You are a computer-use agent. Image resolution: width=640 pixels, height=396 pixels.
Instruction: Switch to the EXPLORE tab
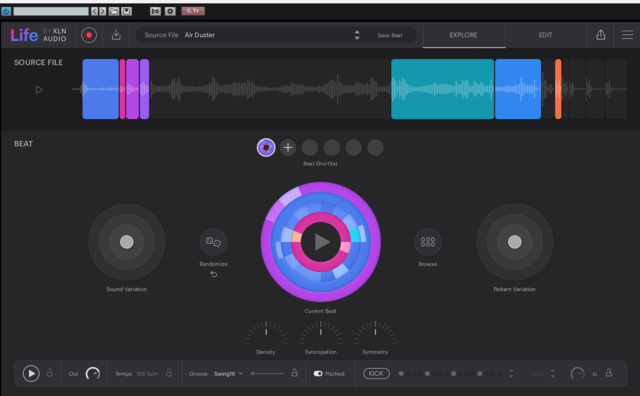tap(464, 35)
